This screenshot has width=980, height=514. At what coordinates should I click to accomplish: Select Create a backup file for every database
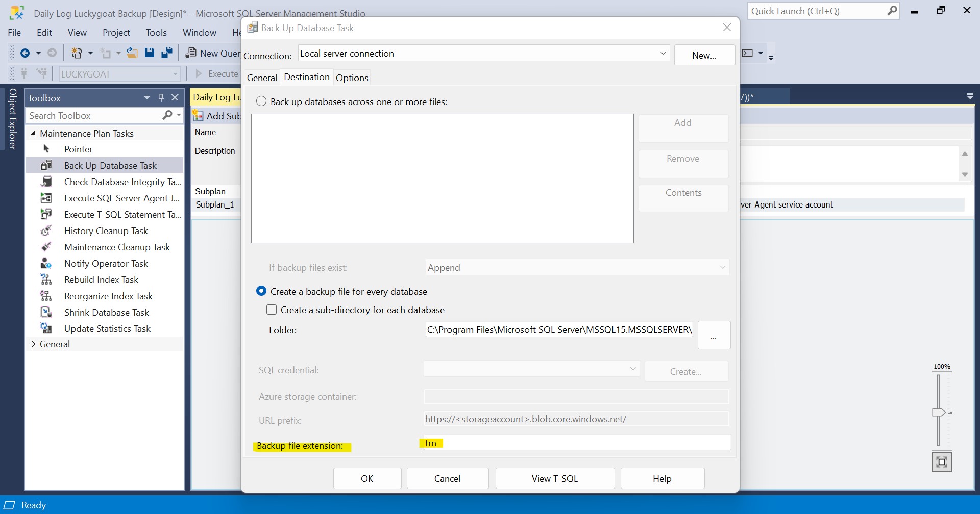(x=261, y=291)
